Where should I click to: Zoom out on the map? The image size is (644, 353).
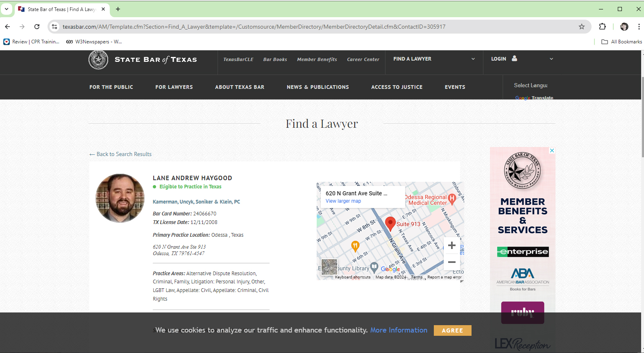coord(452,262)
